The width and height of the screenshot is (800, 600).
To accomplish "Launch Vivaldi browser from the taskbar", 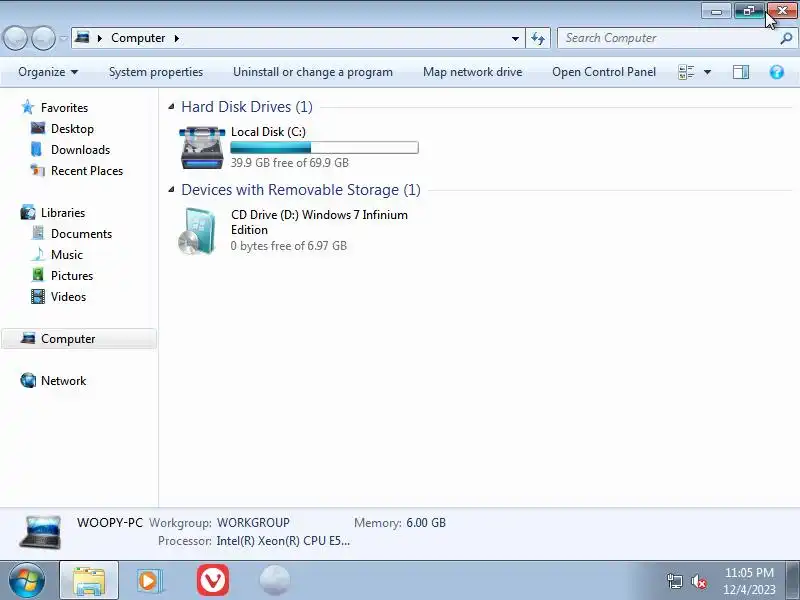I will tap(213, 580).
